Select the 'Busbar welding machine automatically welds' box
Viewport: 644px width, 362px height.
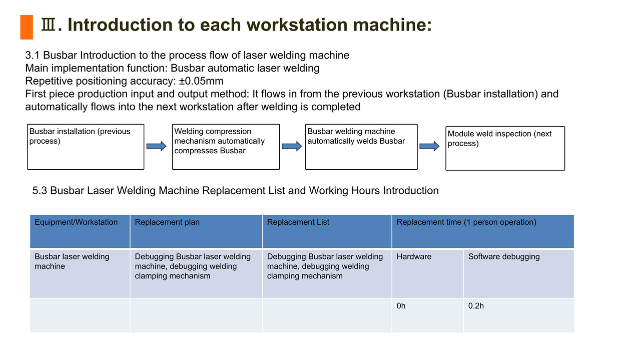(x=361, y=147)
